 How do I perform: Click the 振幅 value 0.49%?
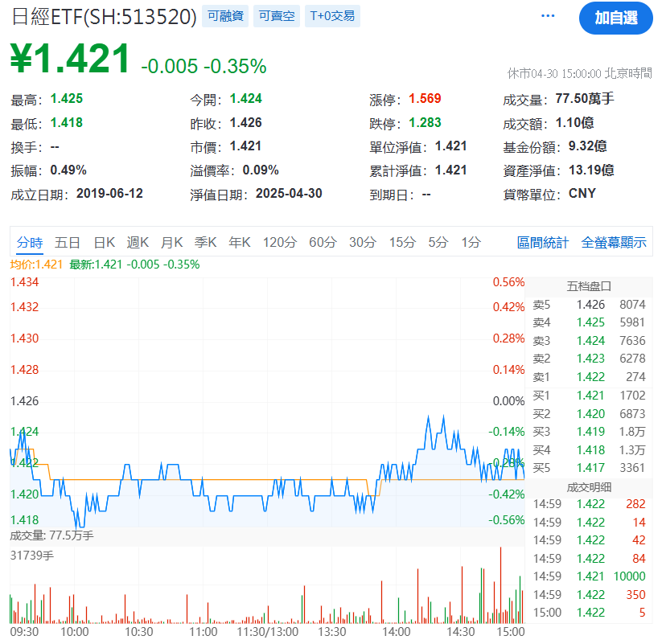click(68, 170)
